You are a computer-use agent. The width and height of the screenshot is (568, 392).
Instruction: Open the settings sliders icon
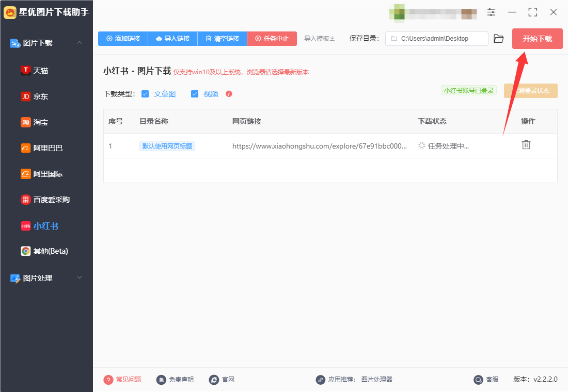pyautogui.click(x=491, y=12)
